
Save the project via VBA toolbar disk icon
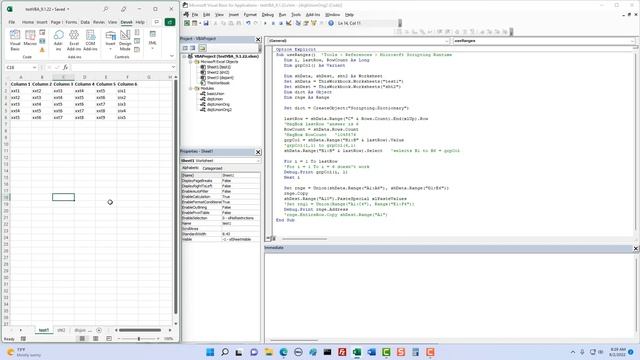click(206, 23)
